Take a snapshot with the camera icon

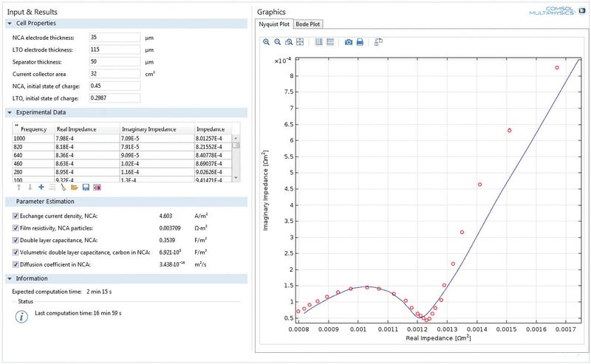point(349,42)
